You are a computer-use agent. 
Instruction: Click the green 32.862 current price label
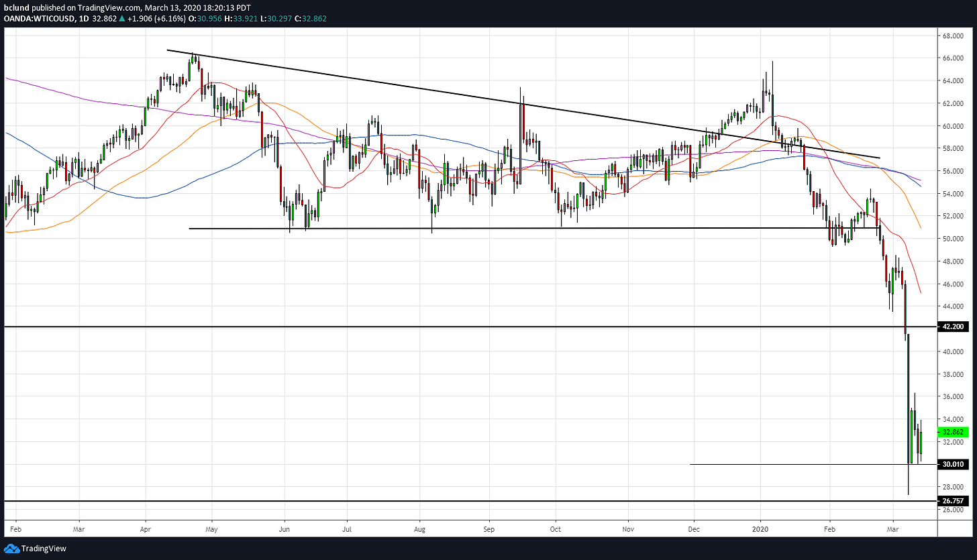953,433
